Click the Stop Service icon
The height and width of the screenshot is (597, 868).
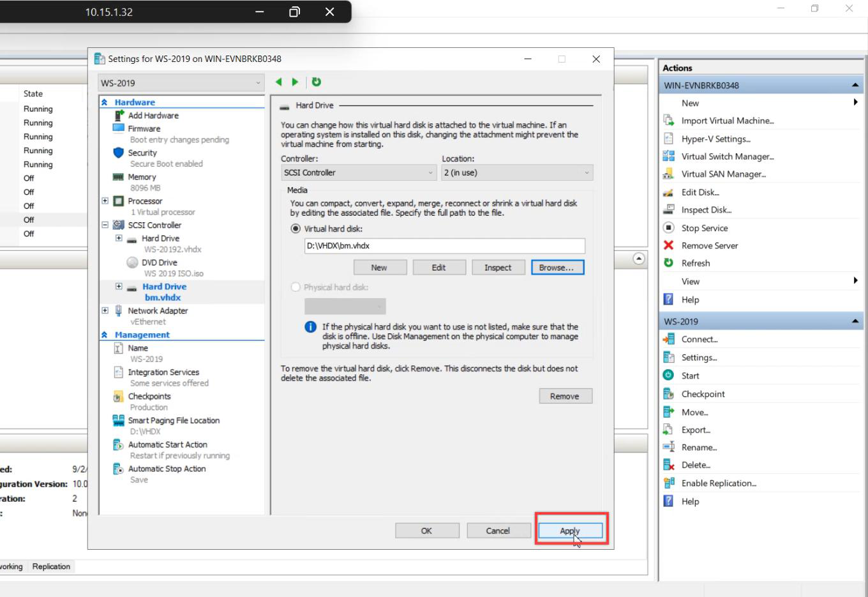pos(668,227)
